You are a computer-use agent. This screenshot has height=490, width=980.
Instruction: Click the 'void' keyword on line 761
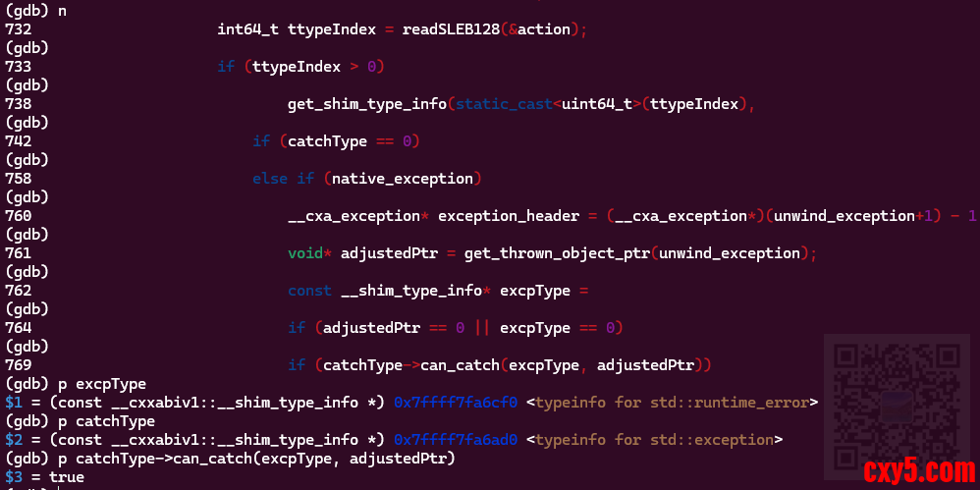point(304,253)
